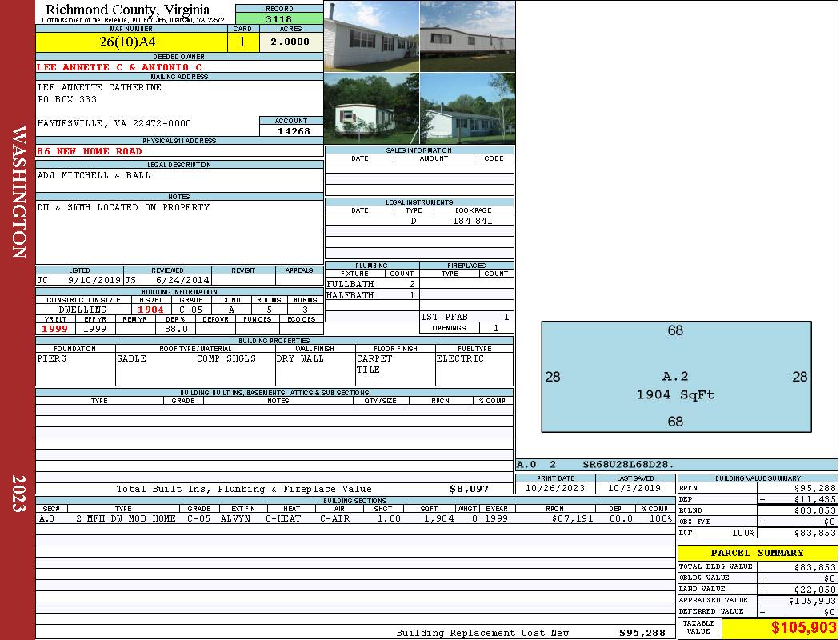
Task: Click the notes text about DW & SWMH
Action: coord(124,207)
